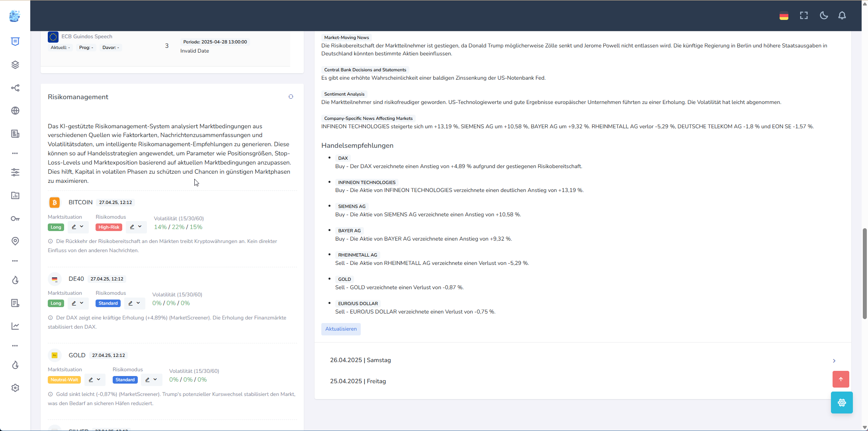Click the app logo in the sidebar
Viewport: 868px width, 431px height.
15,16
